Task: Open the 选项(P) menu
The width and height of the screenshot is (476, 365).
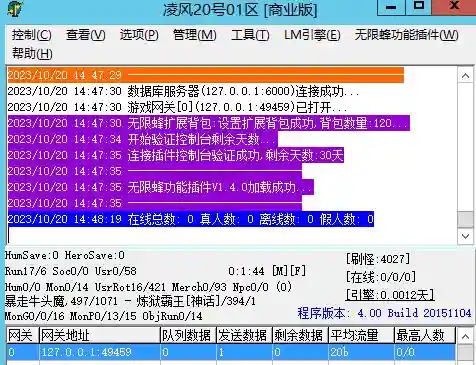Action: click(x=139, y=35)
